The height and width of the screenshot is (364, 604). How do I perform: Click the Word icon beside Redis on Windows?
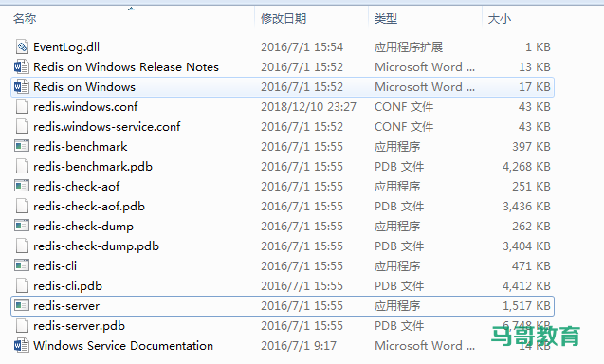[22, 87]
